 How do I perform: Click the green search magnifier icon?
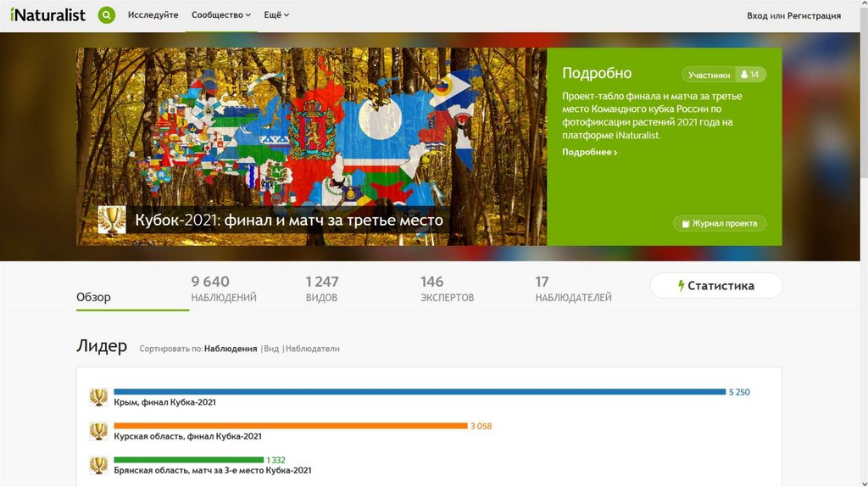click(x=107, y=15)
